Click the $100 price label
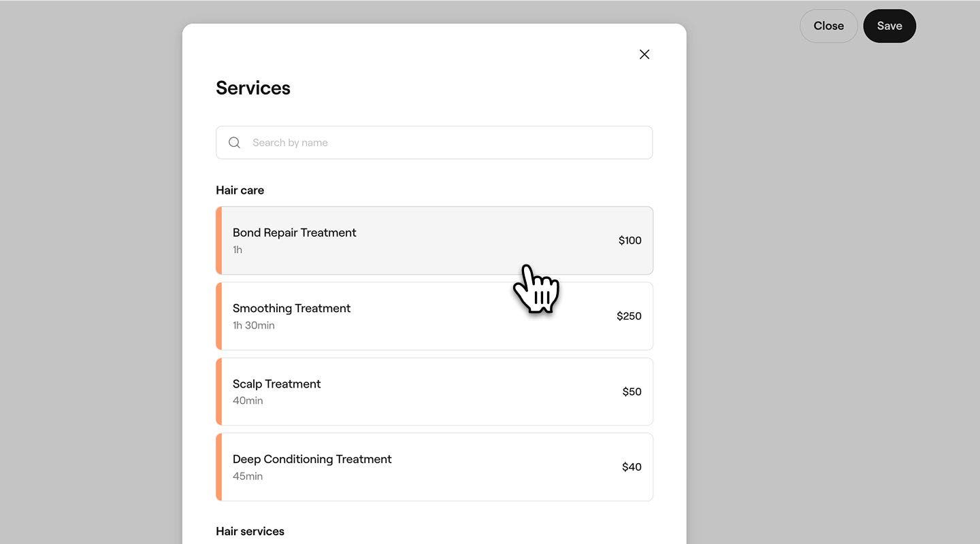This screenshot has height=544, width=980. pyautogui.click(x=630, y=241)
